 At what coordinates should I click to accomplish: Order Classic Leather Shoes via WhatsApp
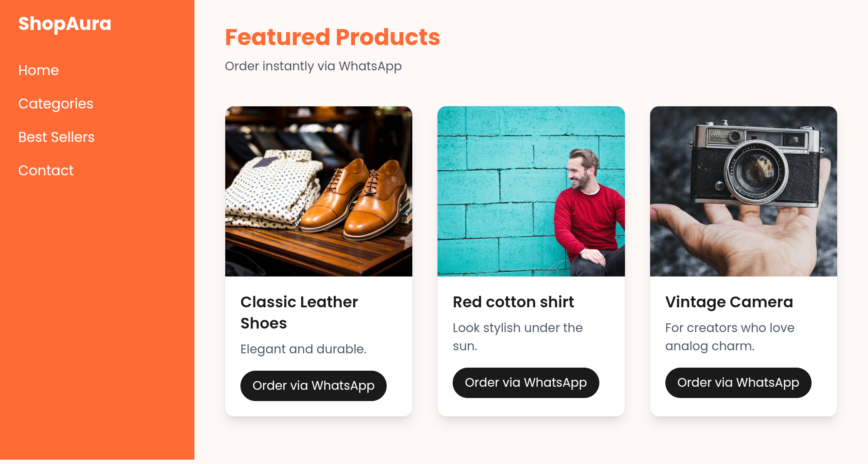click(313, 386)
